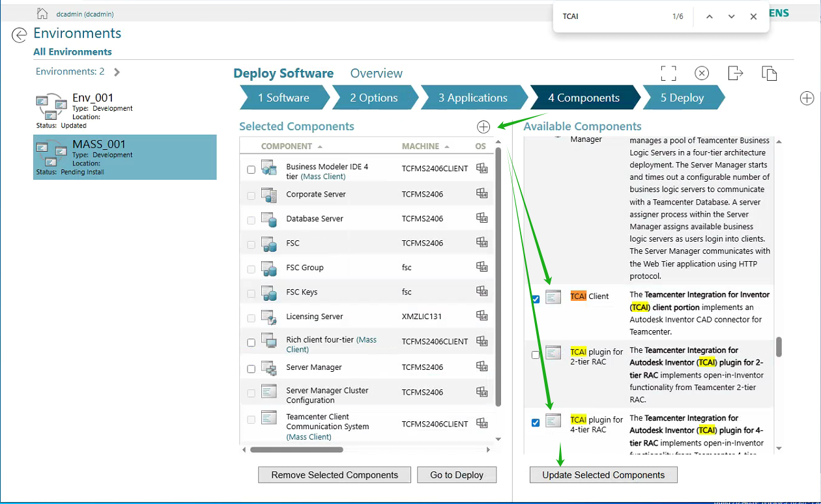Click the dcadmin (dcadmin) user label
821x504 pixels.
[x=85, y=14]
